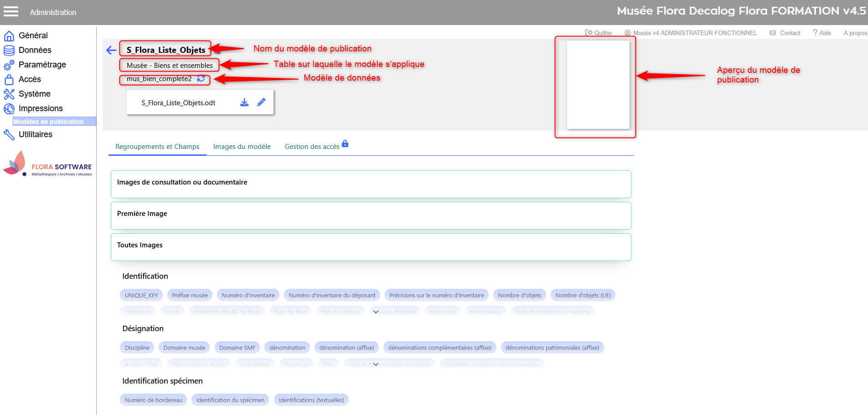Open the Gestion des accès tab
This screenshot has height=415, width=868.
coord(312,147)
